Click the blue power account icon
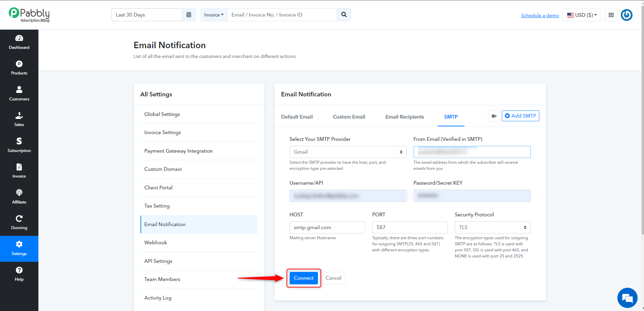644x311 pixels. click(x=626, y=15)
